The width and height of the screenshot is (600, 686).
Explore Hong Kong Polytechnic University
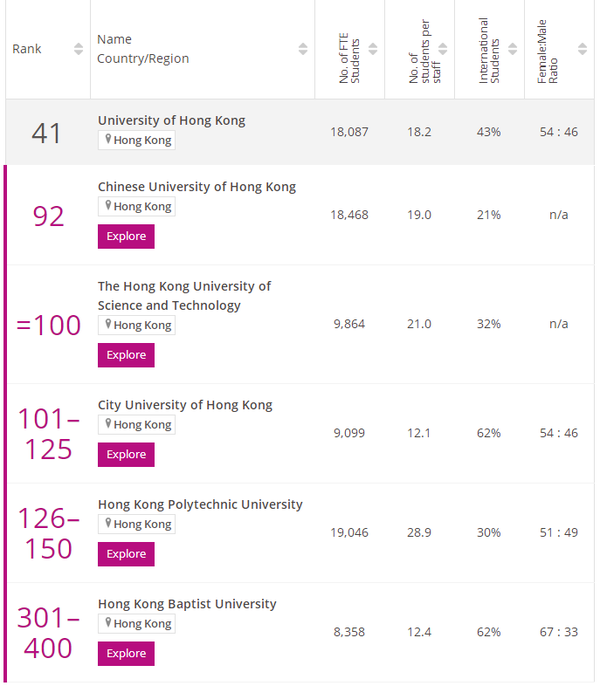click(126, 554)
